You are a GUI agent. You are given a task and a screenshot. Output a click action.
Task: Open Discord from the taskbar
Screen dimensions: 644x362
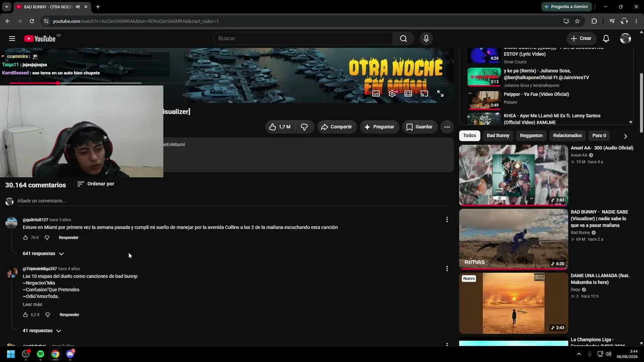(70, 354)
